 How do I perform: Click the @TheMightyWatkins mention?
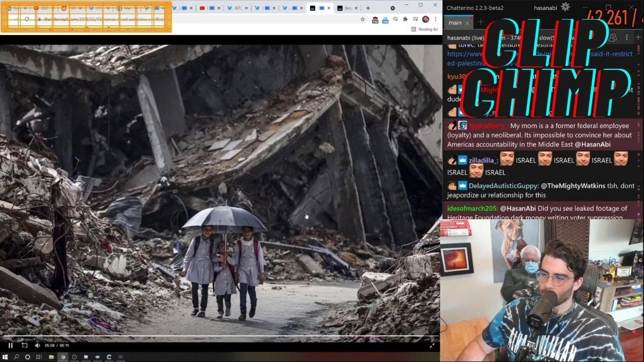click(x=573, y=186)
